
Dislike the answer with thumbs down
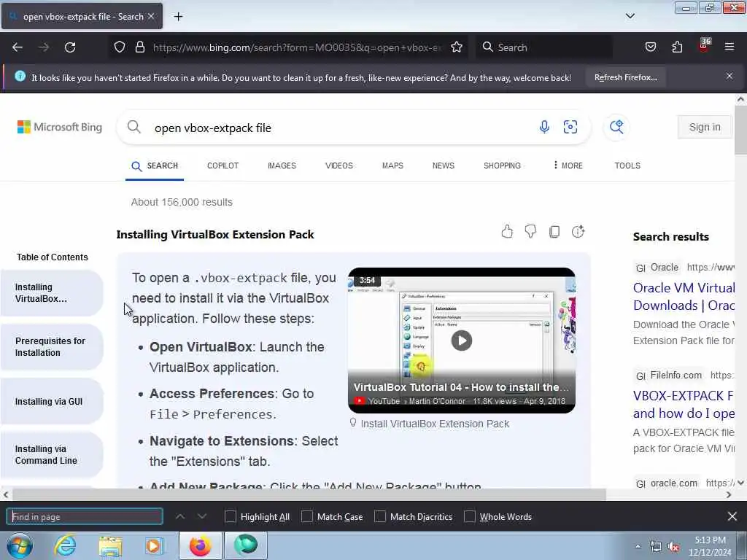[x=530, y=231]
